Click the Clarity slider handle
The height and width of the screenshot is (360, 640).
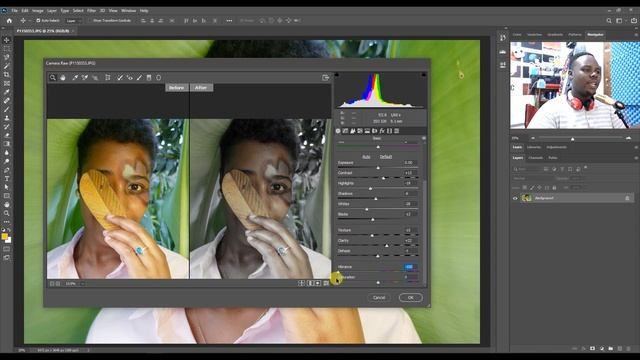(x=387, y=246)
